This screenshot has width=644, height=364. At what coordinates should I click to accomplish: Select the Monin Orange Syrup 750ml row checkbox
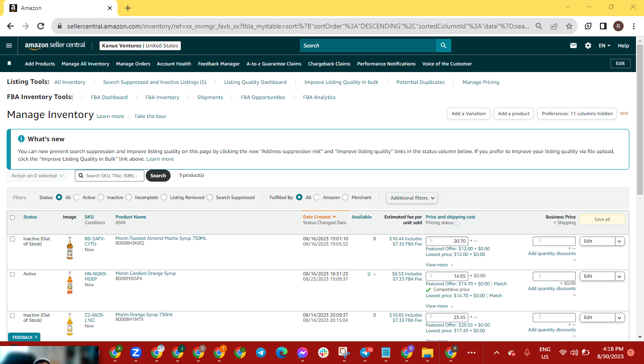point(12,316)
